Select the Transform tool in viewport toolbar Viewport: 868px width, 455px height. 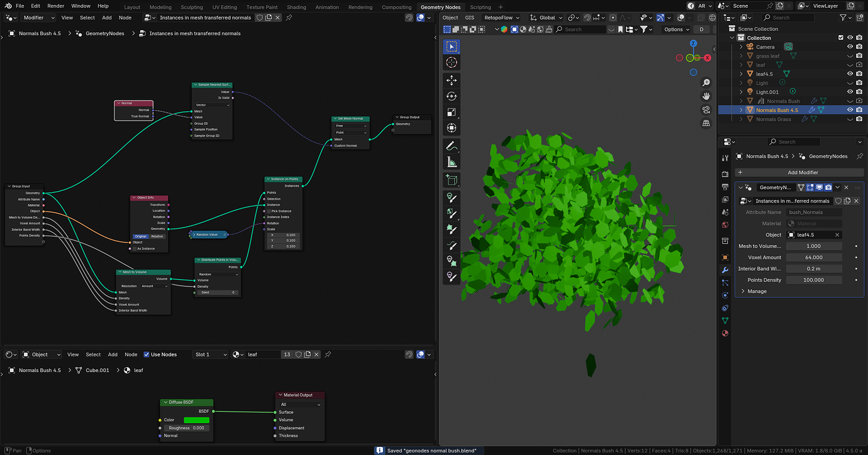click(x=451, y=128)
